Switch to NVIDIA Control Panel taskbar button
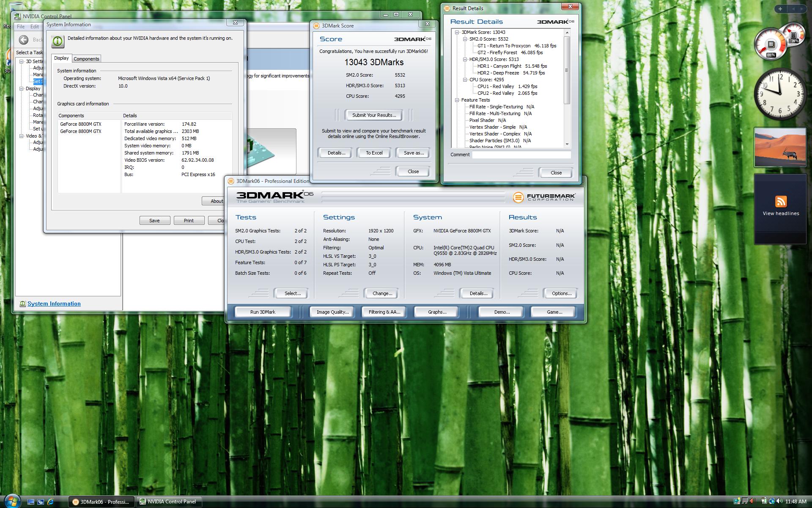812x508 pixels. coord(169,502)
